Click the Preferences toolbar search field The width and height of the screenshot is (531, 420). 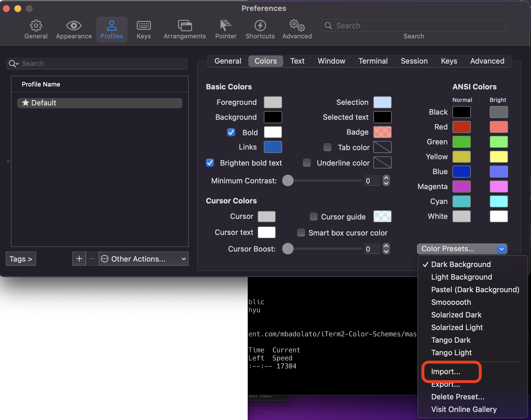pos(414,26)
